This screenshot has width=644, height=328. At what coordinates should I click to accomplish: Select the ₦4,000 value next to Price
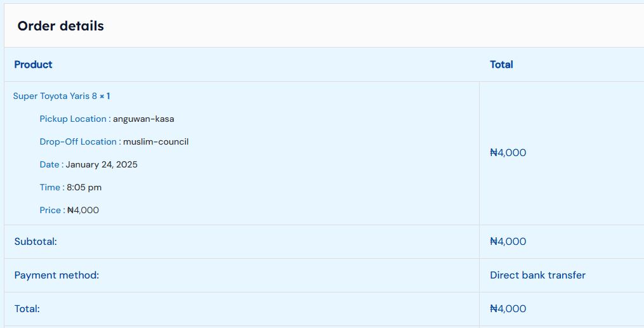click(83, 211)
